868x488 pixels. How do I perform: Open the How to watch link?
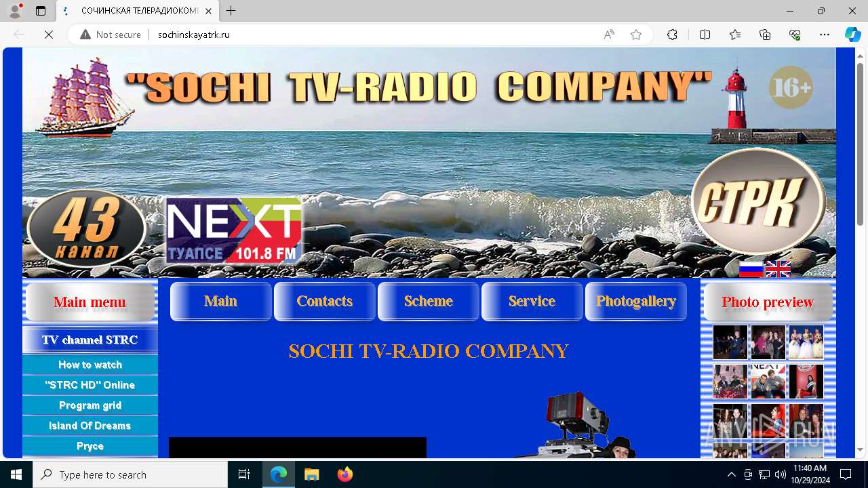(90, 365)
